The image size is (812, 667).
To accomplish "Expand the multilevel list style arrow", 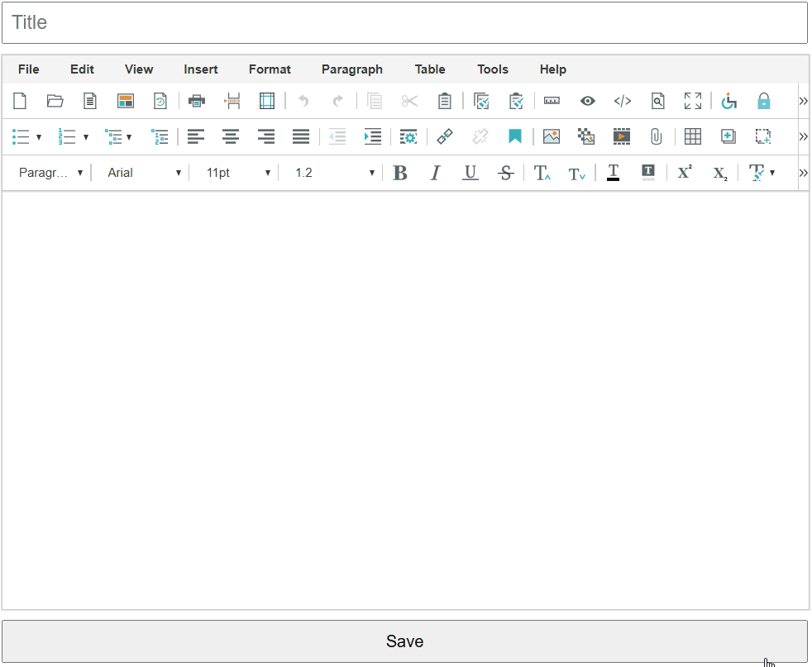I will coord(129,137).
